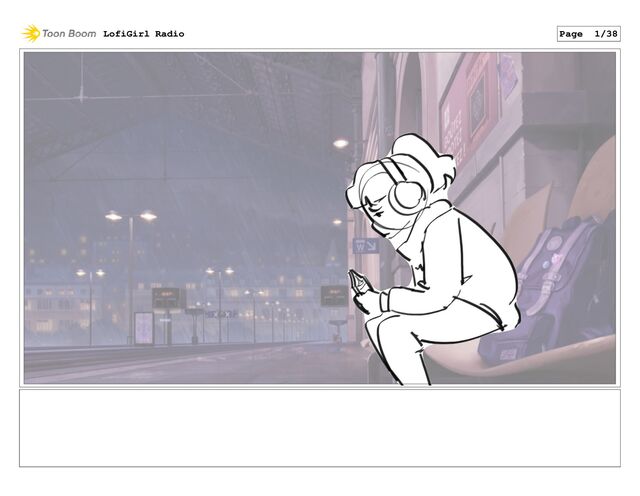Screen dimensions: 640x496
Task: Click the red poster on the wall
Action: (468, 110)
